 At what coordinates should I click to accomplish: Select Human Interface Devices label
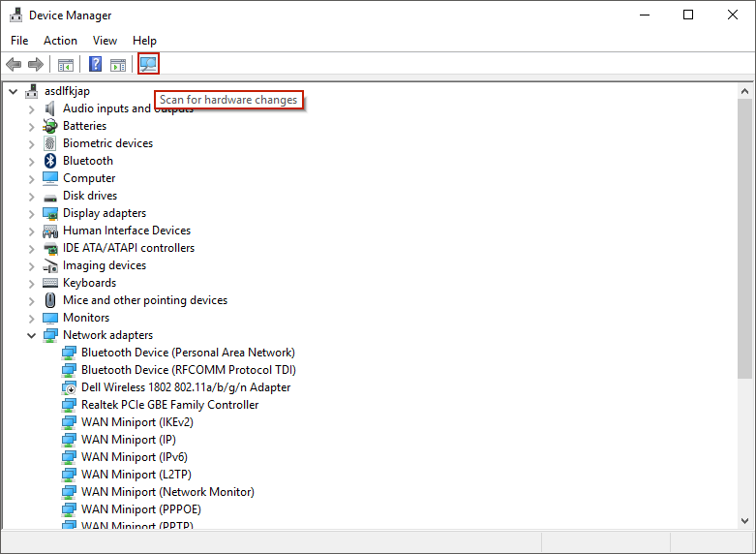coord(126,231)
